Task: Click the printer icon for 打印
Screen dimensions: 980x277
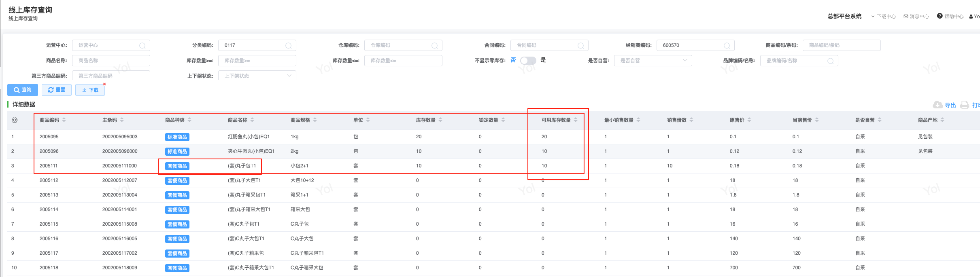Action: coord(965,105)
